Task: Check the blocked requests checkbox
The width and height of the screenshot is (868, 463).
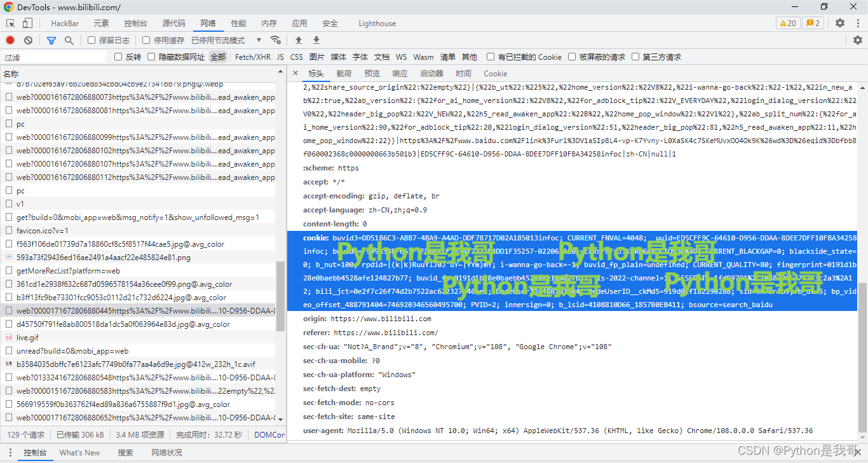Action: 572,57
